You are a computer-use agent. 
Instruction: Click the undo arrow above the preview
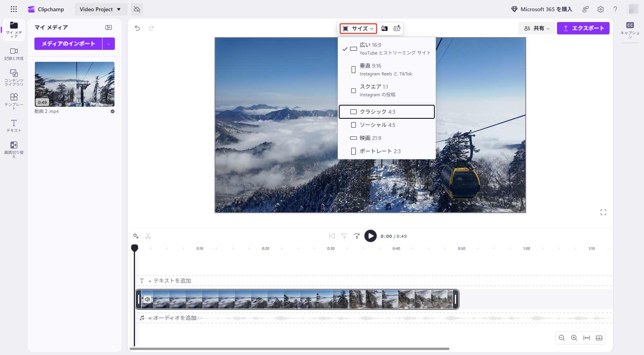(138, 28)
